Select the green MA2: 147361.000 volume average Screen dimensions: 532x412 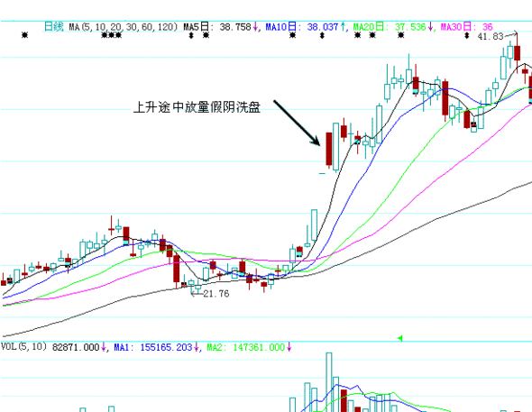pyautogui.click(x=245, y=347)
